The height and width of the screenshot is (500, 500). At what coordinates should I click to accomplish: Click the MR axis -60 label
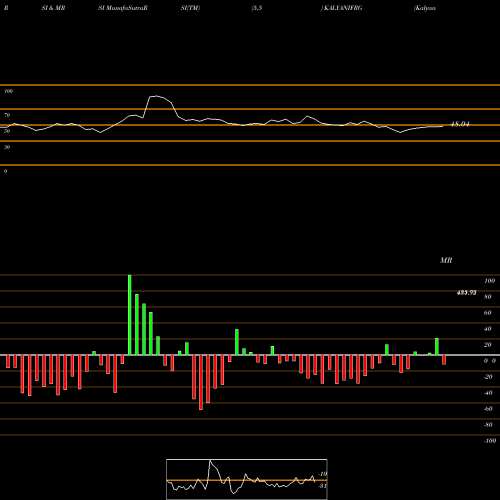pyautogui.click(x=488, y=409)
